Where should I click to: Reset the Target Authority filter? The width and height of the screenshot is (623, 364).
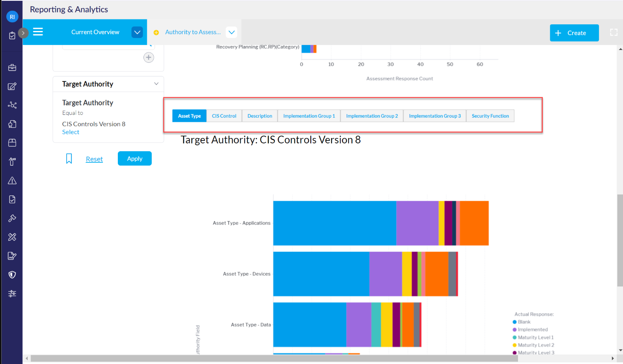[x=94, y=159]
